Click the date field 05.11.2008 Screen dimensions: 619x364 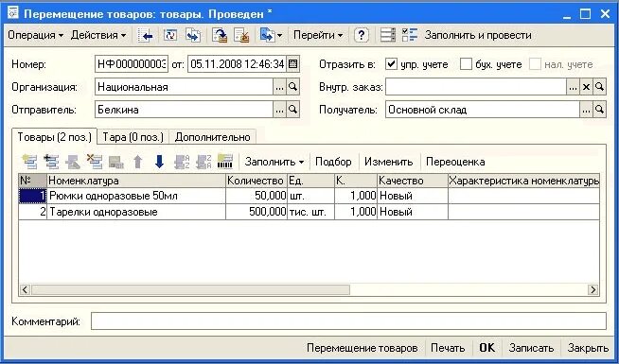(x=237, y=64)
